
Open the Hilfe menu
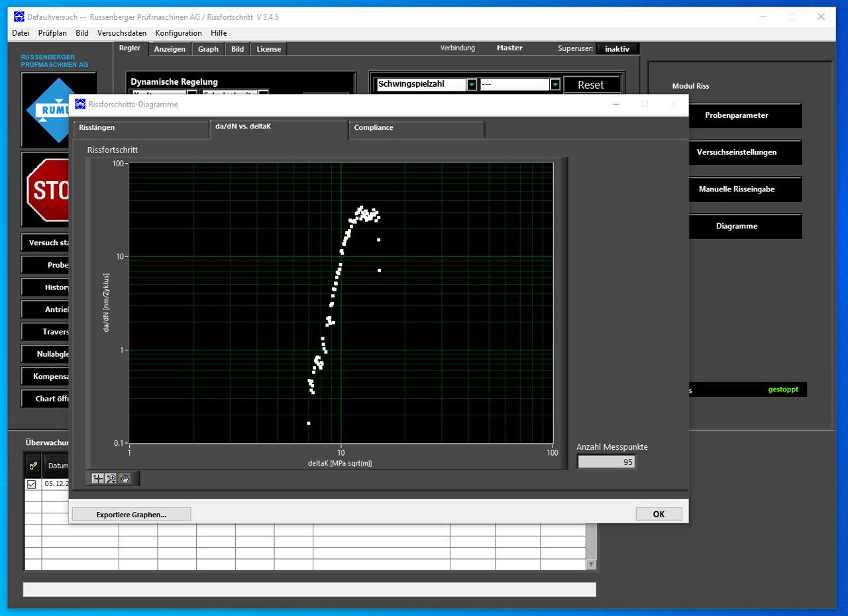[x=219, y=33]
